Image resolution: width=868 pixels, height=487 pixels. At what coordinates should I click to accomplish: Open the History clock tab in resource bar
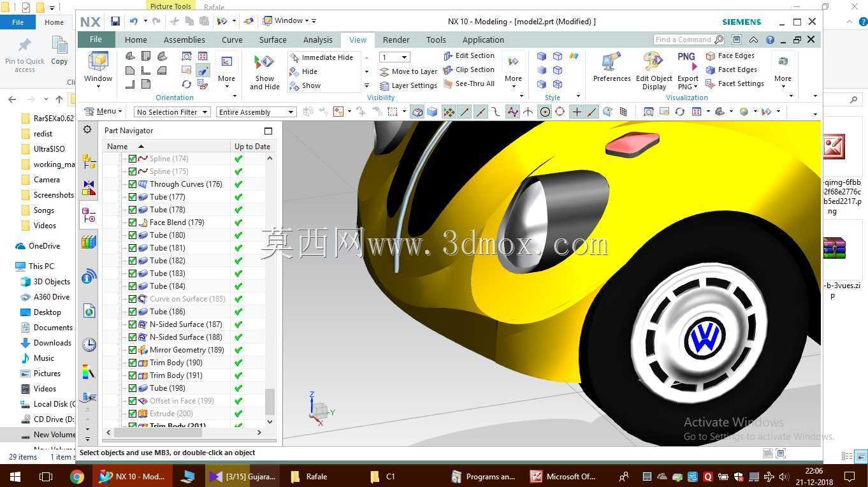pyautogui.click(x=89, y=344)
